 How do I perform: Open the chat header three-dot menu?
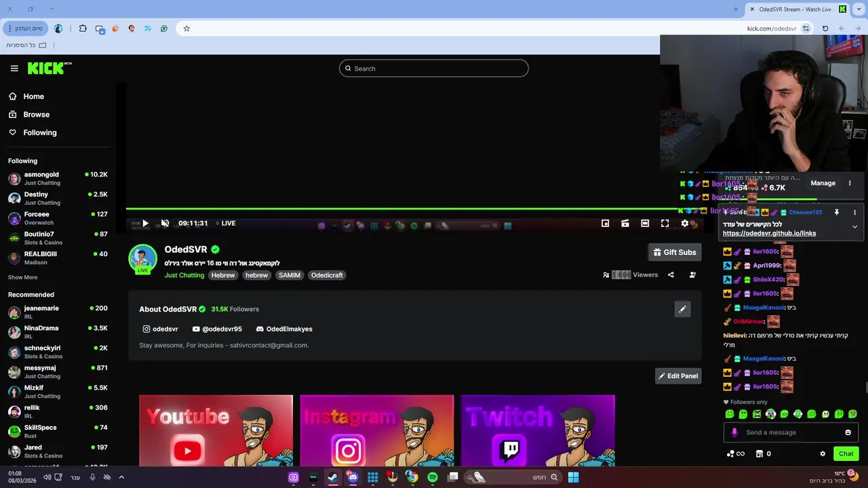(x=850, y=183)
